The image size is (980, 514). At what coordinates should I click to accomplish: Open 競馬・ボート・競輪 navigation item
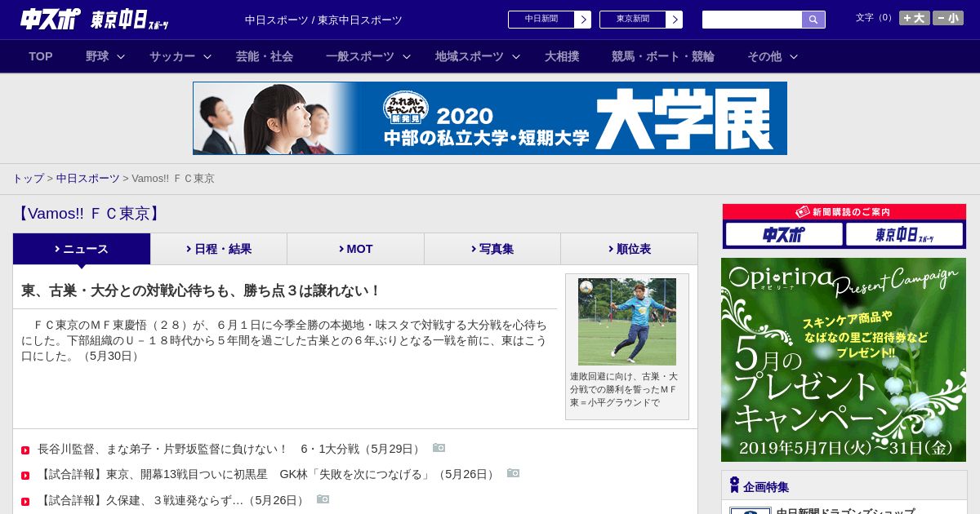click(663, 56)
